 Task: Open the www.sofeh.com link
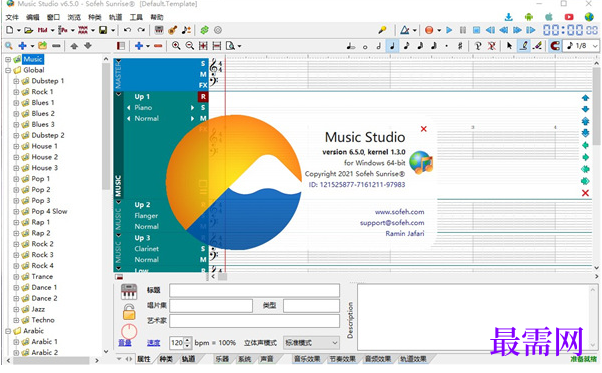tap(399, 212)
